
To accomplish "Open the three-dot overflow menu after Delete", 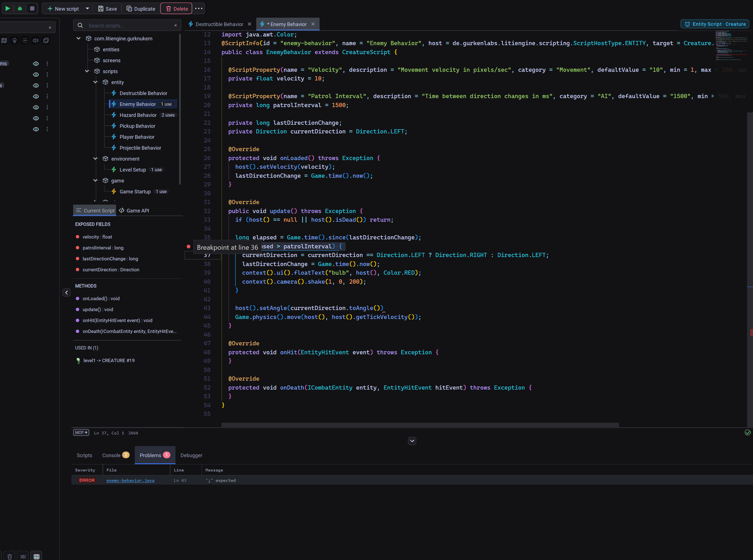I will 199,8.
